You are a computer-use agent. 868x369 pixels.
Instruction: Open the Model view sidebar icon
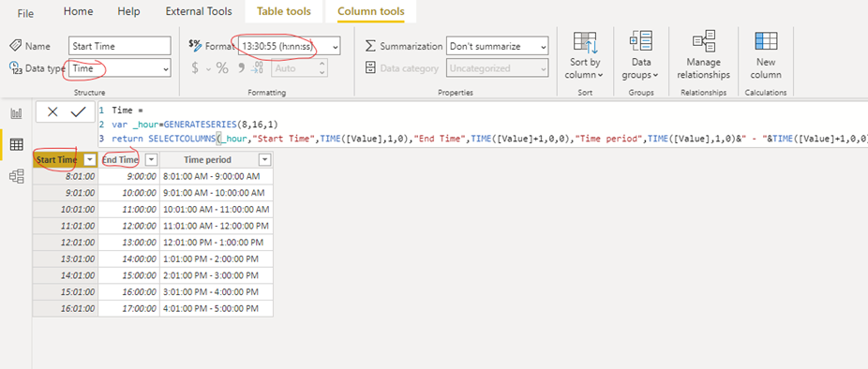(x=17, y=176)
